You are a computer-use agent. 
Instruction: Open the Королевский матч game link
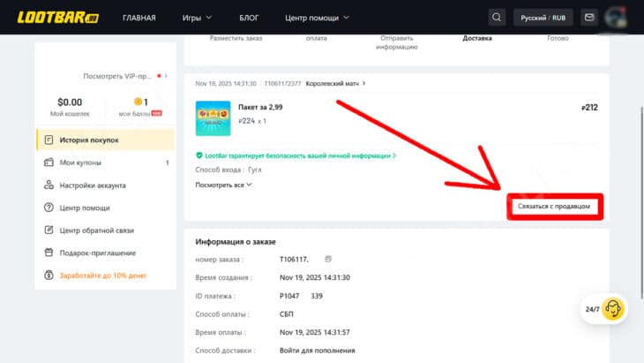click(335, 84)
